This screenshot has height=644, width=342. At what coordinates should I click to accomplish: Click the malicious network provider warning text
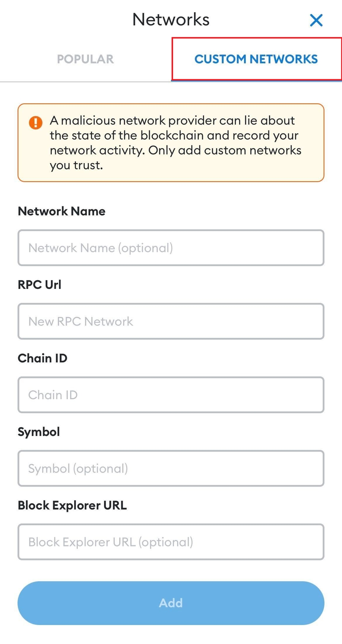(x=175, y=143)
